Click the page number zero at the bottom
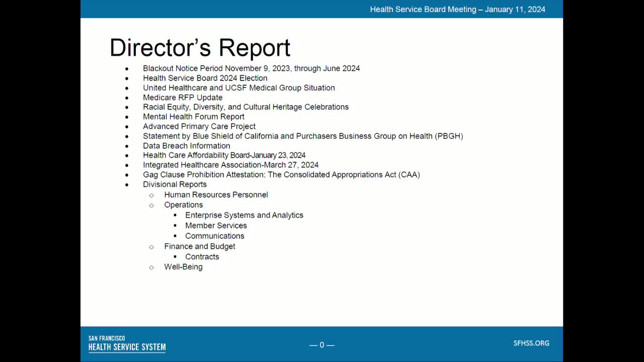Image resolution: width=644 pixels, height=362 pixels. pos(321,345)
